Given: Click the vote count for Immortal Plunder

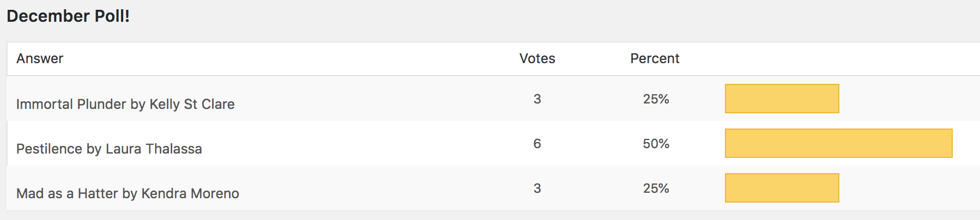Looking at the screenshot, I should [537, 99].
